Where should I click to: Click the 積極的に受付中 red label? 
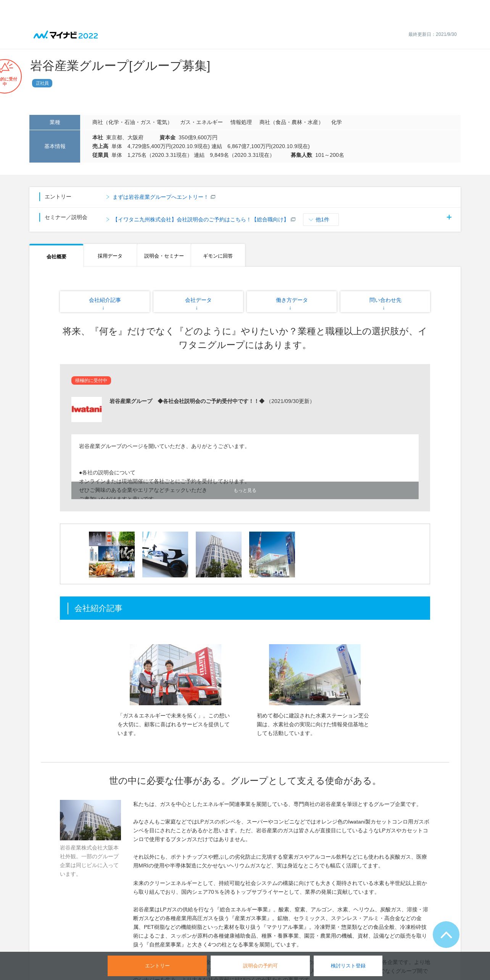pyautogui.click(x=91, y=380)
